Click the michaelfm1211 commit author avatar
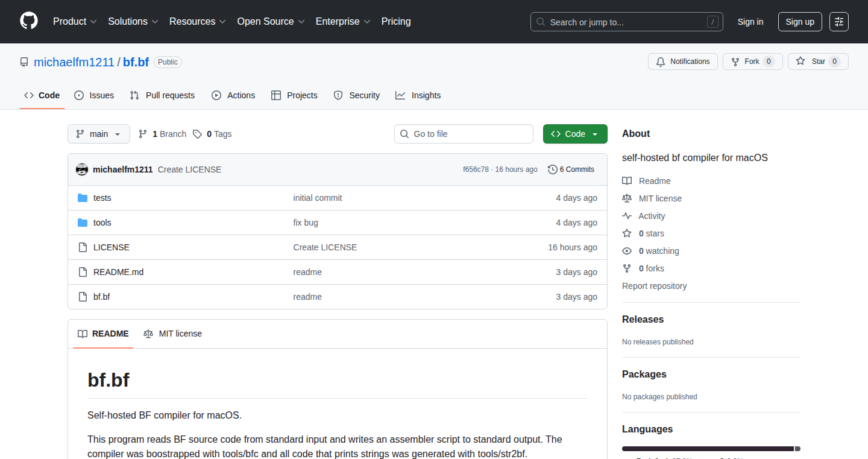Image resolution: width=868 pixels, height=459 pixels. point(82,169)
